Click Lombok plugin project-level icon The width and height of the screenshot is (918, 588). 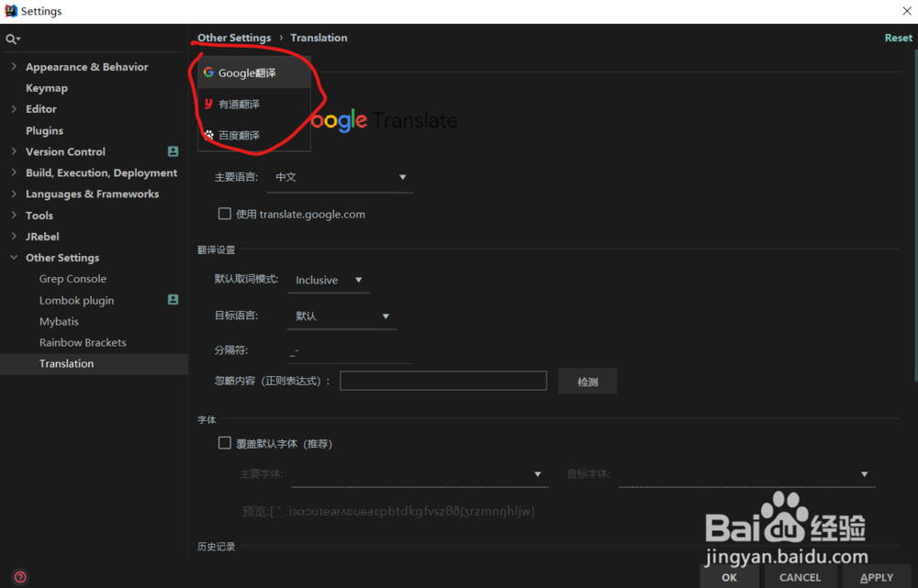coord(173,300)
